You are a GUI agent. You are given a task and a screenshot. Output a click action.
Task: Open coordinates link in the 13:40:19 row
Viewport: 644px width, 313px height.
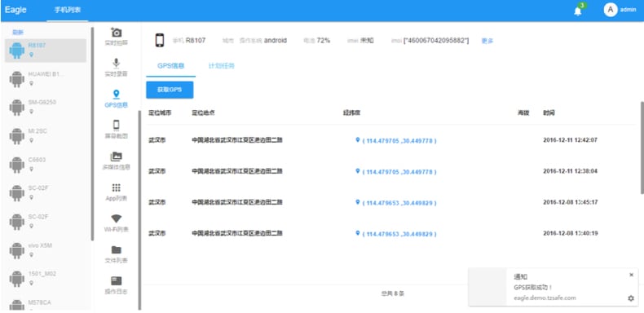point(399,234)
